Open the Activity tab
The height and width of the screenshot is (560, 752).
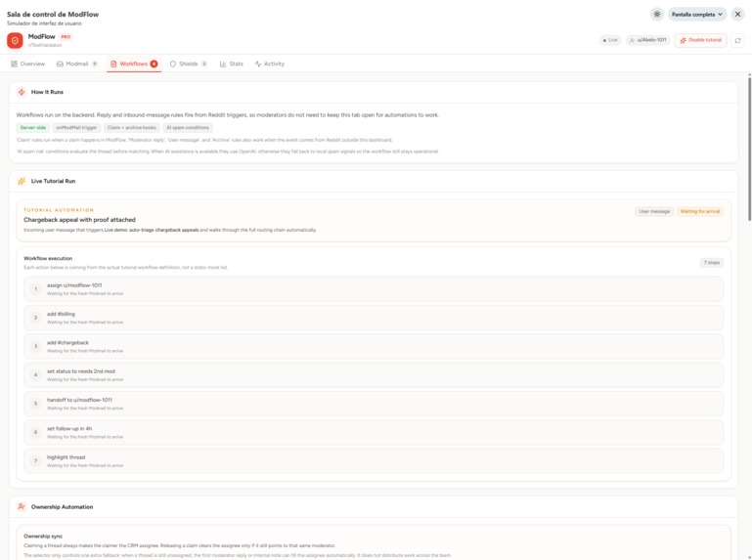270,64
